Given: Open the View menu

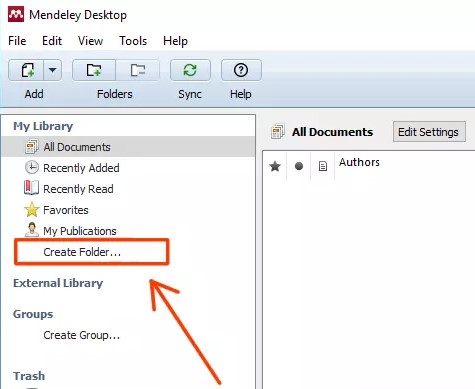Looking at the screenshot, I should pyautogui.click(x=90, y=41).
